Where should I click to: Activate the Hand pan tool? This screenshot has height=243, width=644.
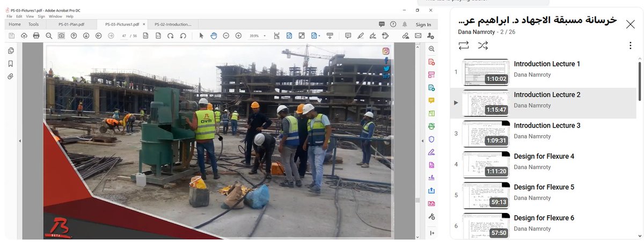point(214,35)
